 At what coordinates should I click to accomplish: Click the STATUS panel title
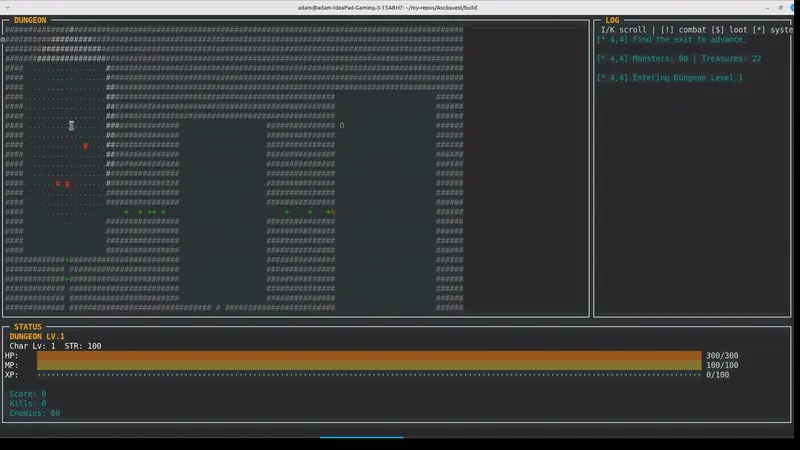[x=28, y=327]
